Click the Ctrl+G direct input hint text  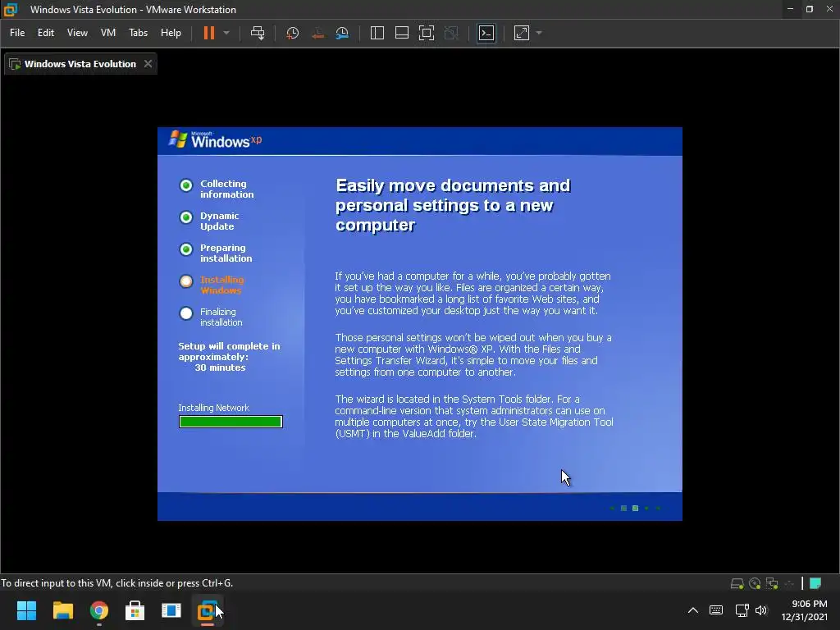(116, 583)
